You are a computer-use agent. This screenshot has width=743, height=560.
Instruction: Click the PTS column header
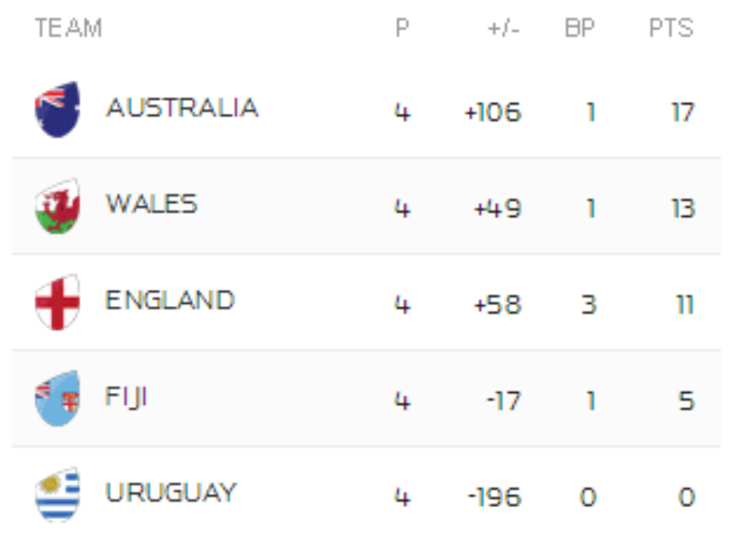pos(671,29)
